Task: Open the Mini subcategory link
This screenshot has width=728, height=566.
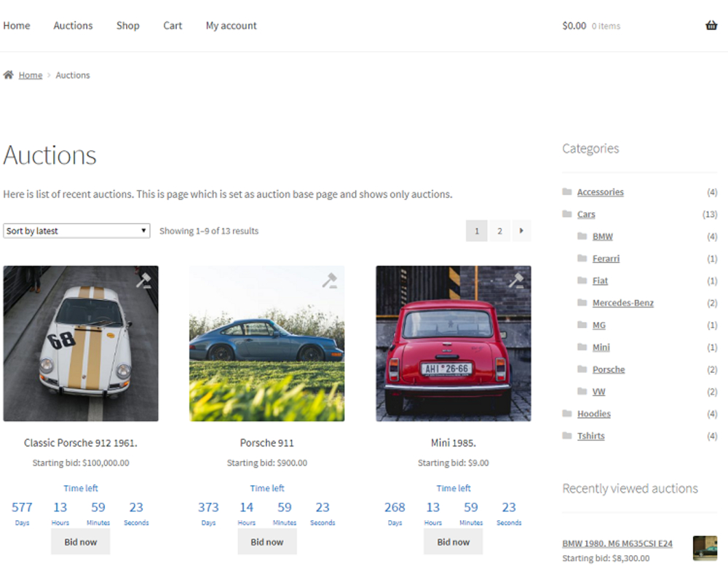Action: 601,347
